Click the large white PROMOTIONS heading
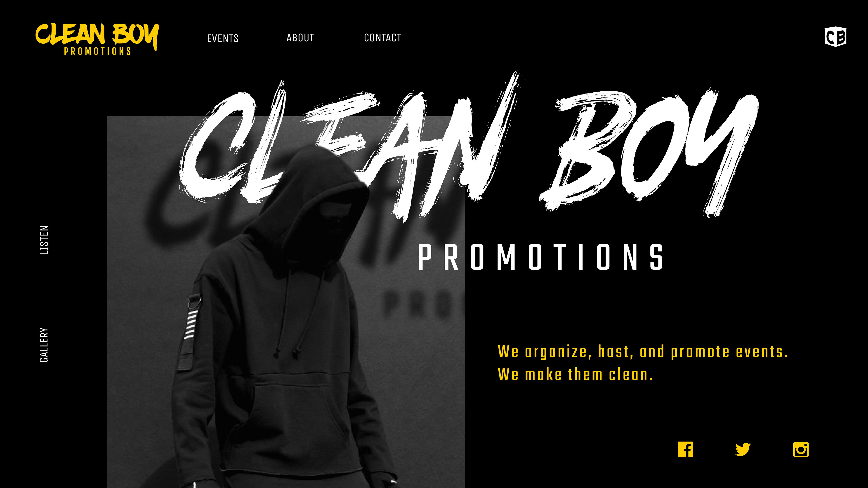868x488 pixels. point(541,257)
